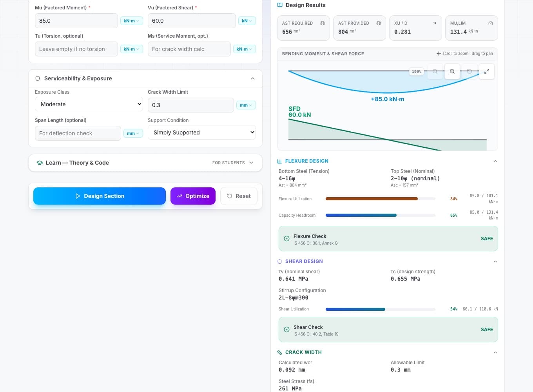This screenshot has width=533, height=392.
Task: Click the Crack Width ruler icon
Action: tap(280, 352)
